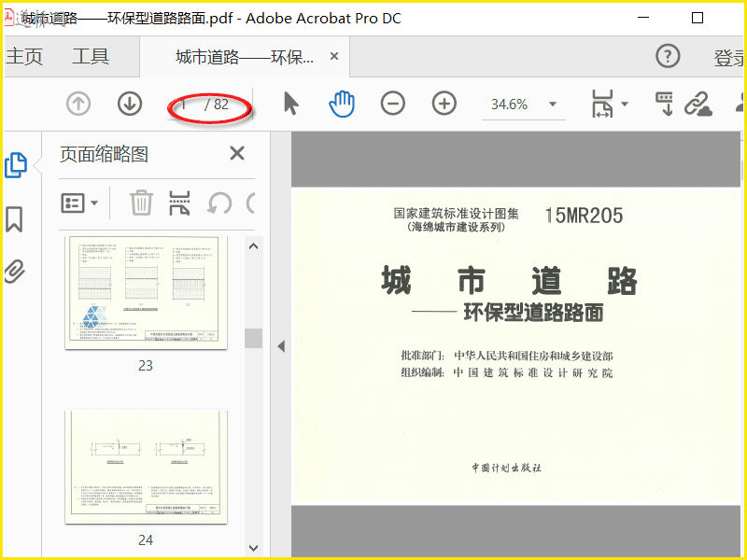
Task: Click the fit page width icon
Action: pyautogui.click(x=602, y=104)
